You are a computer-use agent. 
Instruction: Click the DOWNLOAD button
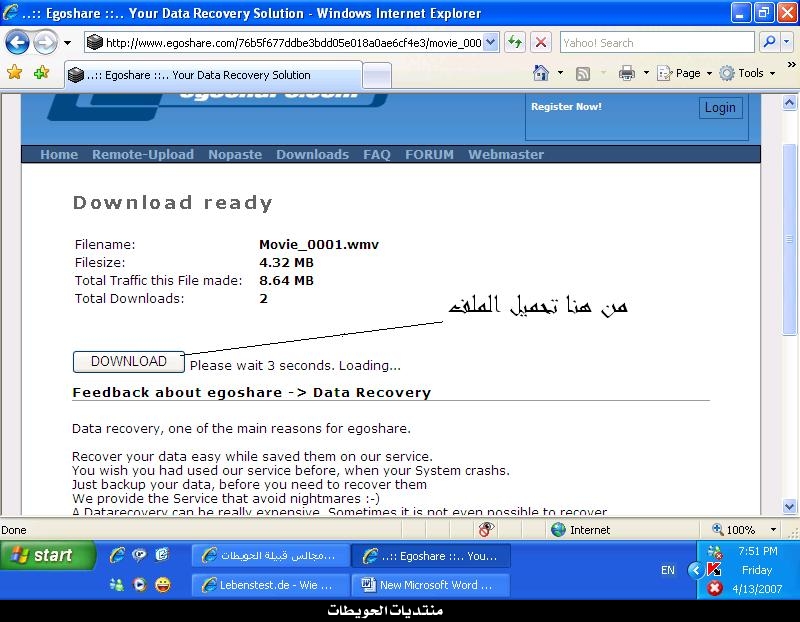pyautogui.click(x=129, y=361)
